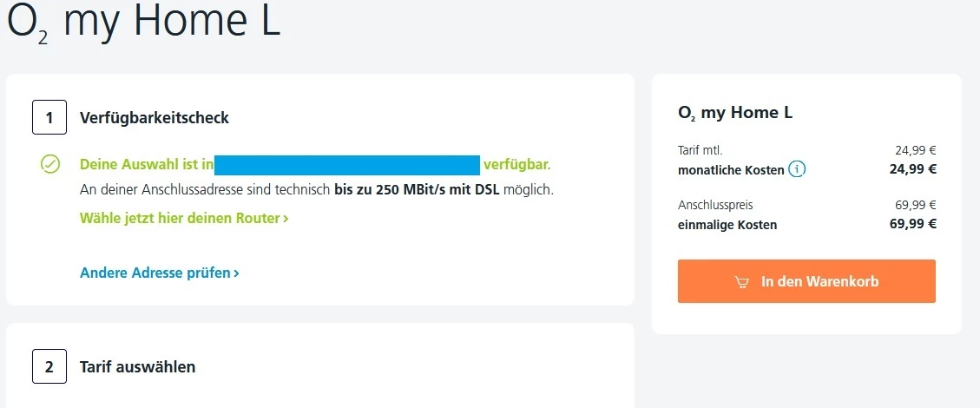Click the bold einmalige Kosten label
Screen dimensions: 980x408
click(727, 225)
